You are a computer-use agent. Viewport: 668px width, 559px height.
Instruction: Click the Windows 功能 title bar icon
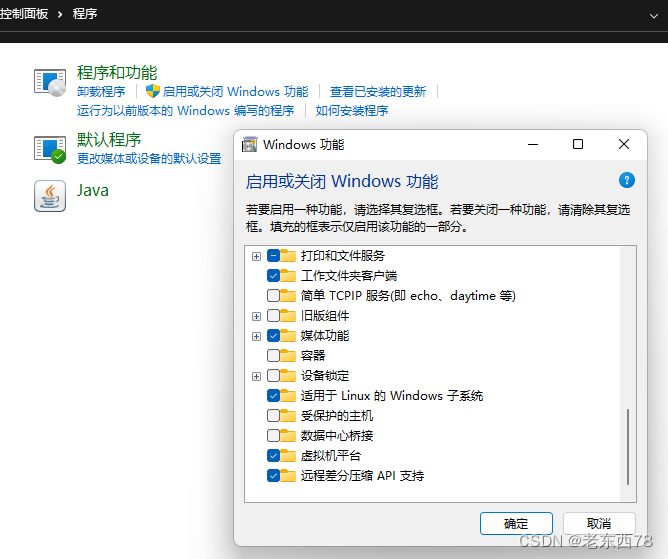[x=250, y=144]
